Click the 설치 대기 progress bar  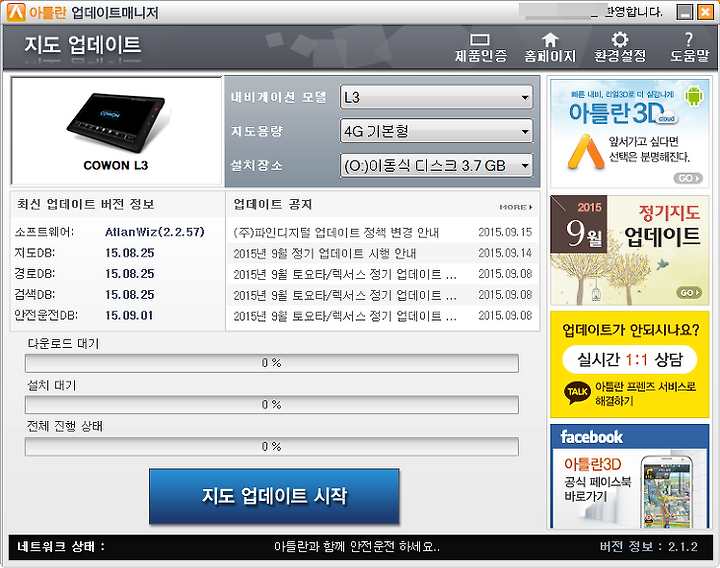tap(272, 405)
